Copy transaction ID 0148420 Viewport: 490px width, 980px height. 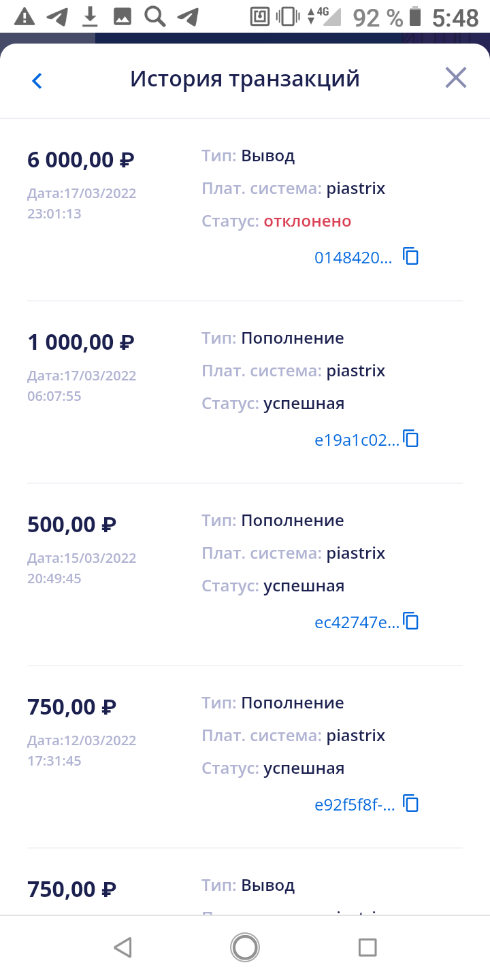tap(411, 257)
